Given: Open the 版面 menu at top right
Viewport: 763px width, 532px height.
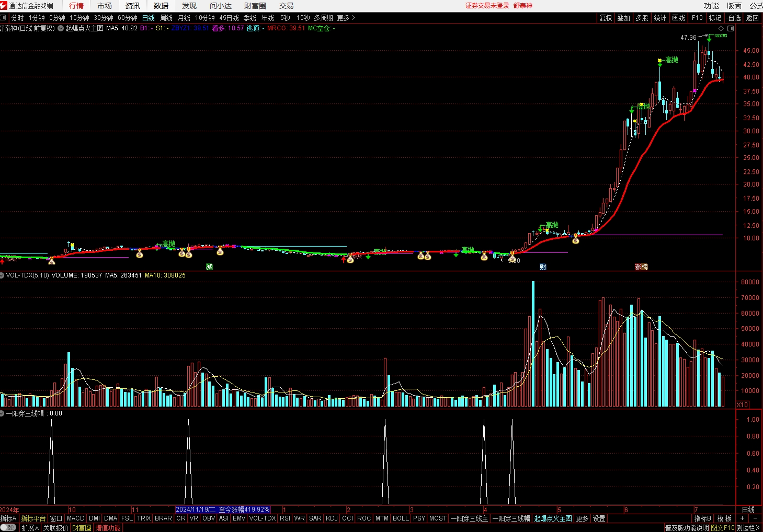Looking at the screenshot, I should [734, 6].
